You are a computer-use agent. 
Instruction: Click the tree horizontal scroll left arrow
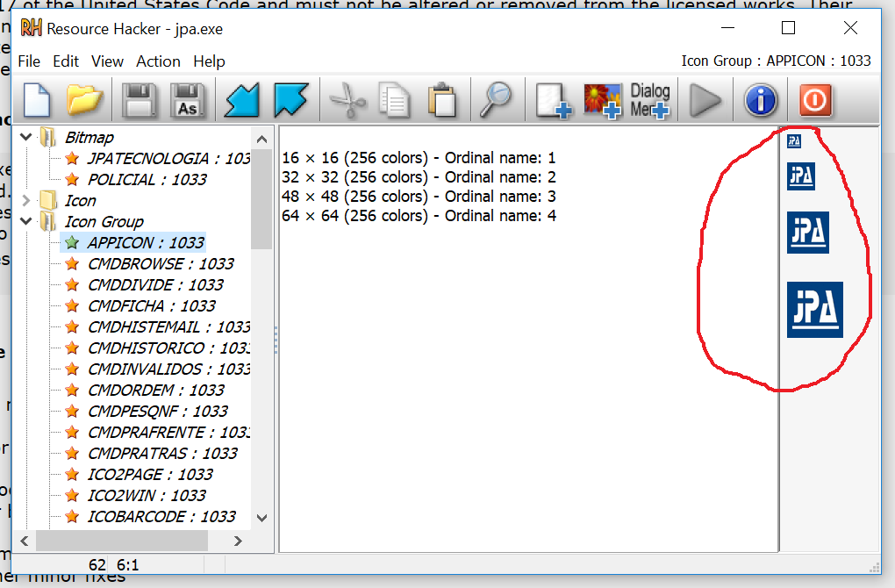(x=25, y=541)
